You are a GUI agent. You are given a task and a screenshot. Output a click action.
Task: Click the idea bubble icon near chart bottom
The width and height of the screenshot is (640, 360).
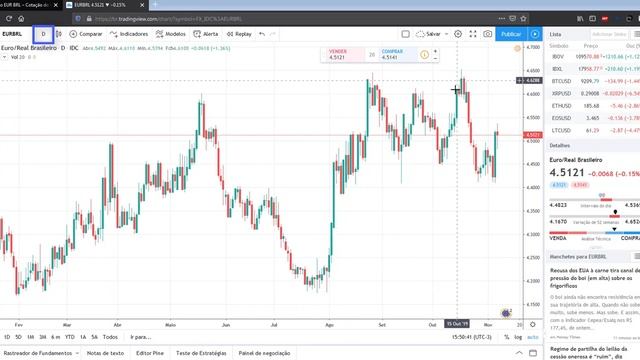tap(506, 313)
